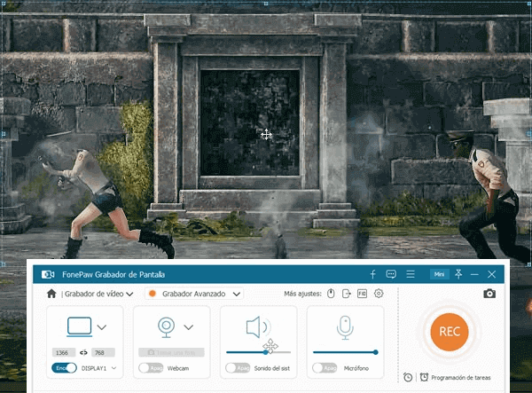This screenshot has width=532, height=393.
Task: Swap width and height with the link icon
Action: pos(83,352)
